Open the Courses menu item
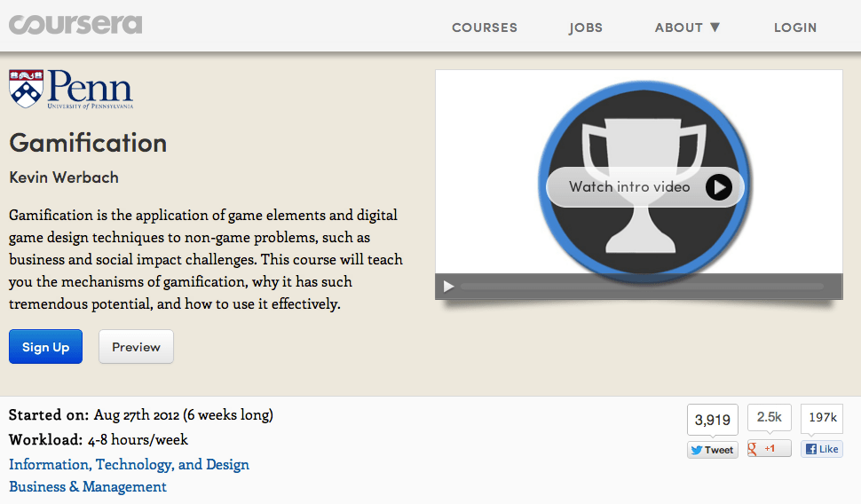Image resolution: width=861 pixels, height=504 pixels. pyautogui.click(x=485, y=28)
